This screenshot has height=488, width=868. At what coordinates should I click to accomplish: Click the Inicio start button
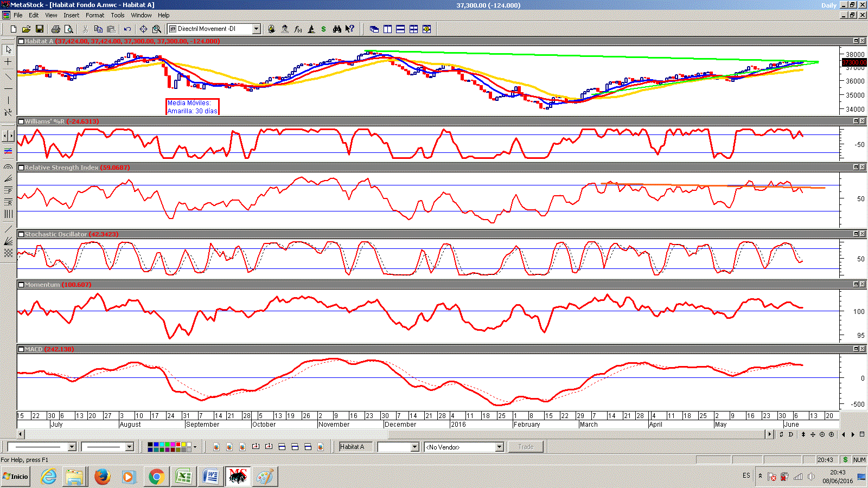point(15,477)
